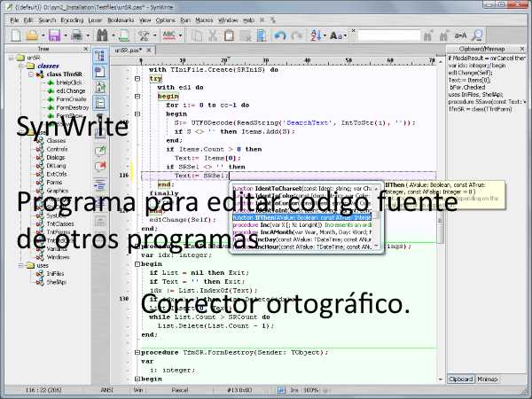
Task: Select the highlighted IfThen autocomplete entry
Action: 302,217
